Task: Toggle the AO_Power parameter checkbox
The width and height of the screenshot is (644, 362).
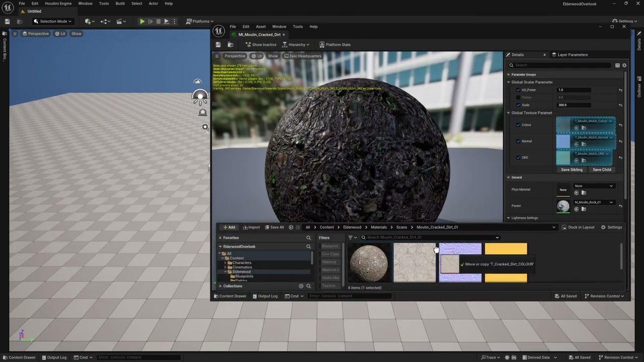Action: [x=518, y=90]
